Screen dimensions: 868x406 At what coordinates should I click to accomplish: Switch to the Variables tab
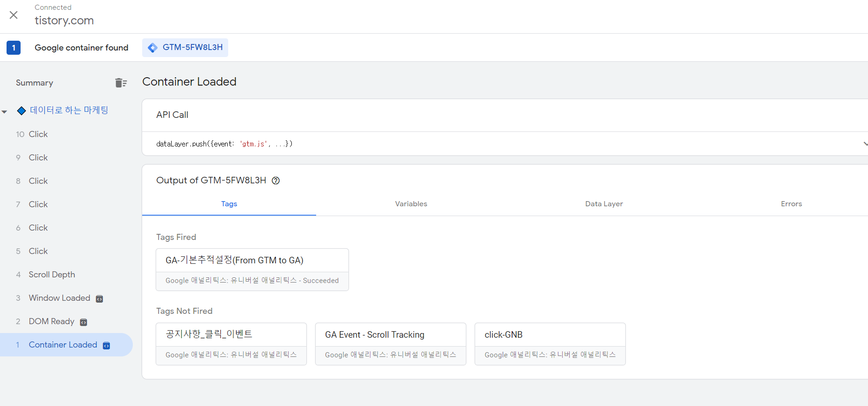(x=411, y=204)
